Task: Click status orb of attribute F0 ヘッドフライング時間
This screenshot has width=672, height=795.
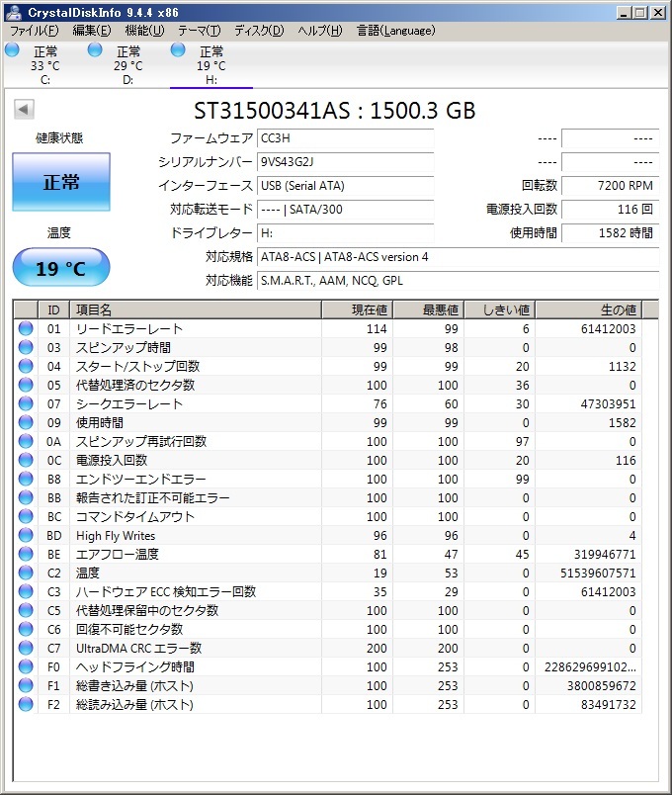Action: [26, 666]
